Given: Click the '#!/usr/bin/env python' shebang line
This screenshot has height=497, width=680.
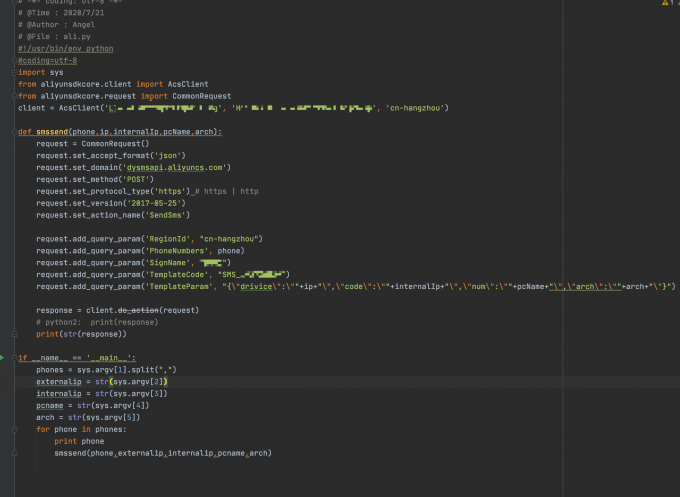Looking at the screenshot, I should 65,49.
